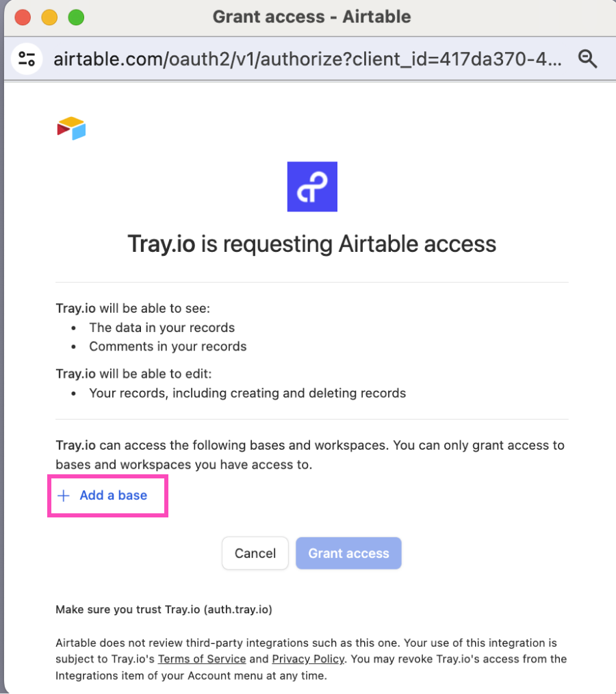Viewport: 616px width, 694px height.
Task: Click the green zoom button
Action: click(x=75, y=17)
